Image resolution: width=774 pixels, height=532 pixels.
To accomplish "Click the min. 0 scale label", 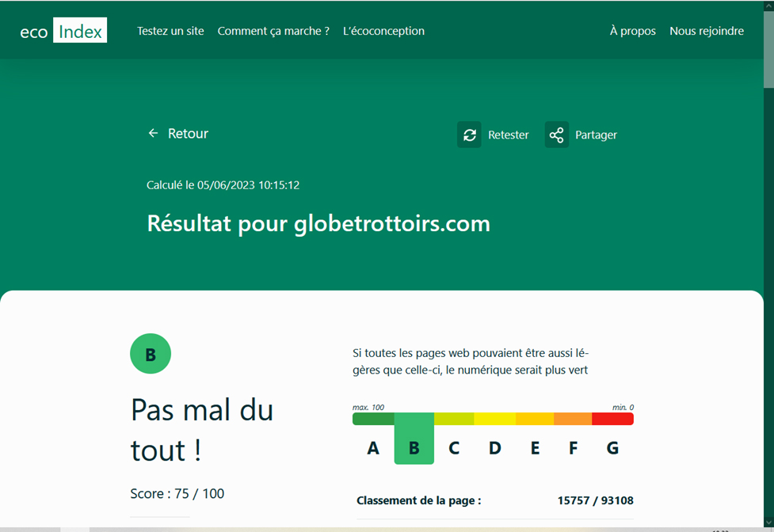I will [623, 407].
